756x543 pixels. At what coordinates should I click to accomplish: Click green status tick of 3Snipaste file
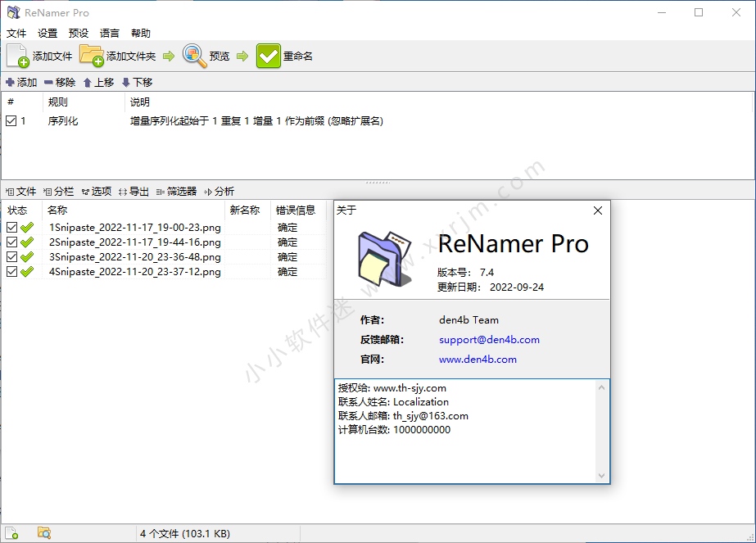click(28, 257)
